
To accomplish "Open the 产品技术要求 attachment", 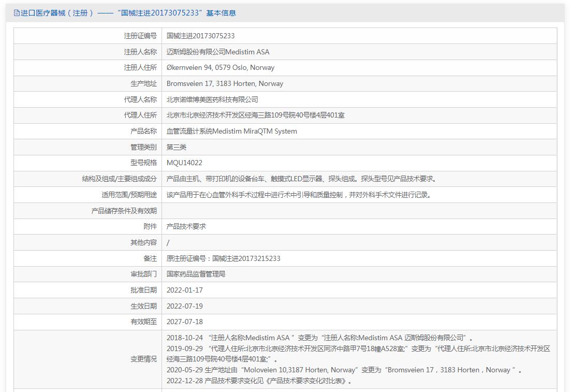I will [x=186, y=227].
